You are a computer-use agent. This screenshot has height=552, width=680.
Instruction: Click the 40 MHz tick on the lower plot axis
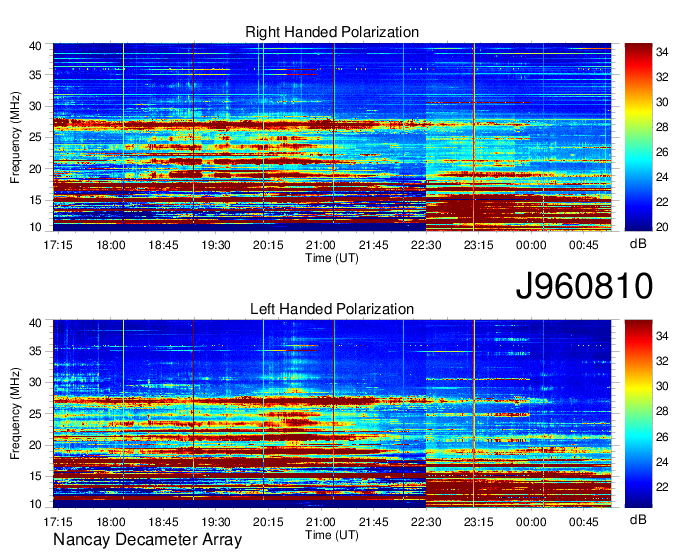point(35,323)
